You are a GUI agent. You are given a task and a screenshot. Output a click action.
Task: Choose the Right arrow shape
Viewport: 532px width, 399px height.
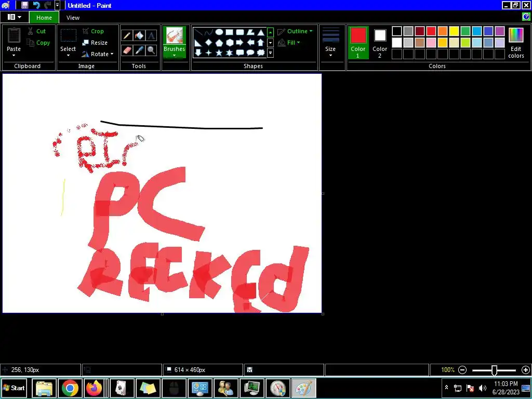click(x=240, y=43)
